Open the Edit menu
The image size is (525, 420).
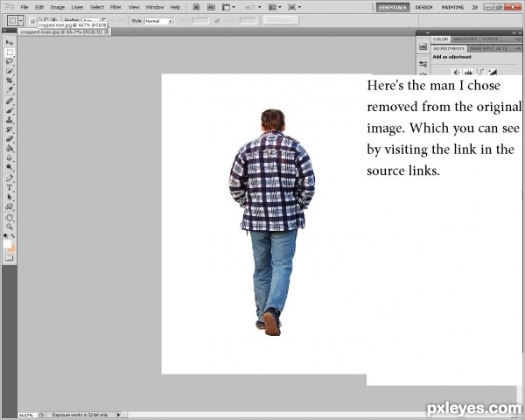coord(39,7)
